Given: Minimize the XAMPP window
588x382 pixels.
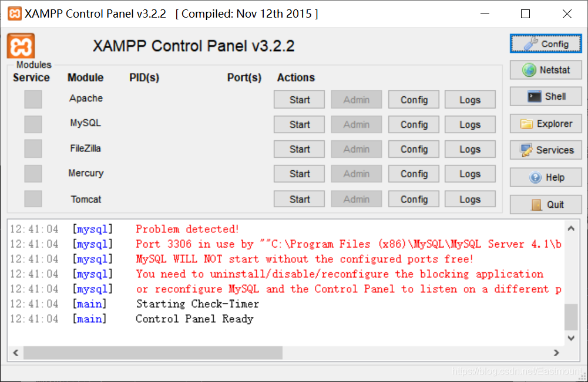Looking at the screenshot, I should pyautogui.click(x=485, y=14).
